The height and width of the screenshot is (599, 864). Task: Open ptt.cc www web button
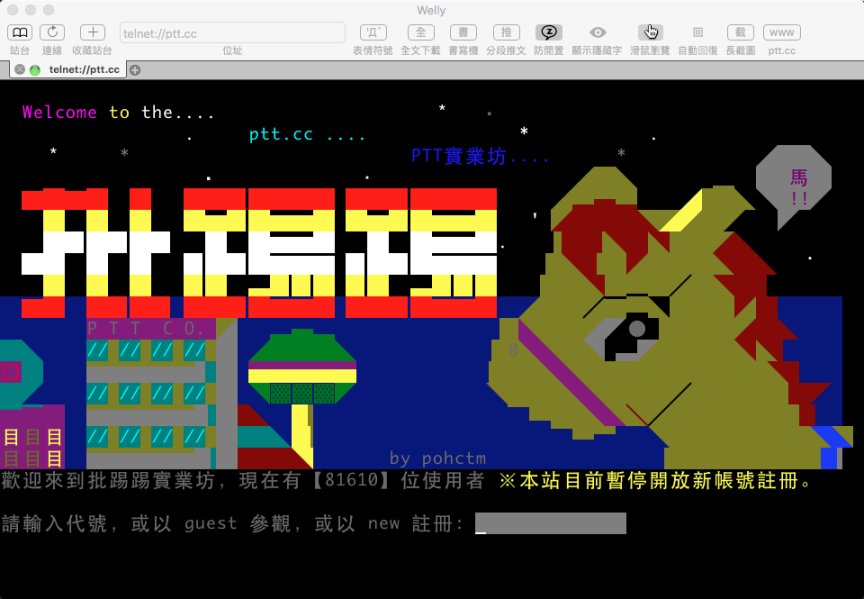click(x=782, y=33)
